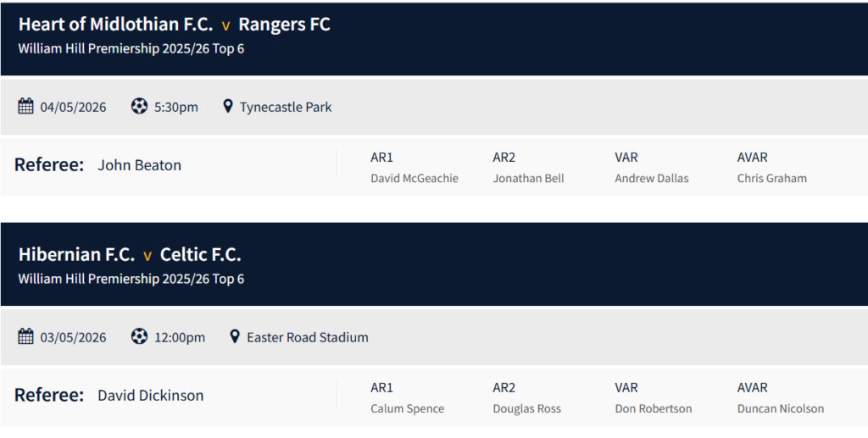Select Celtic F.C. team heading
868x438 pixels.
[x=201, y=255]
